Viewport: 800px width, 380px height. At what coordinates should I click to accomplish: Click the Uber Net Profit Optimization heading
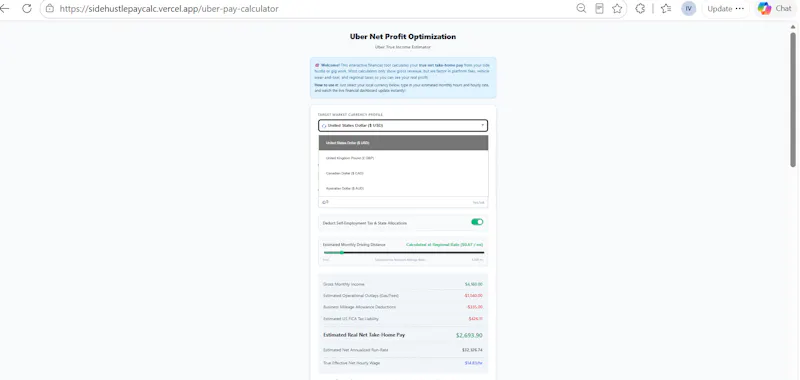pos(403,37)
